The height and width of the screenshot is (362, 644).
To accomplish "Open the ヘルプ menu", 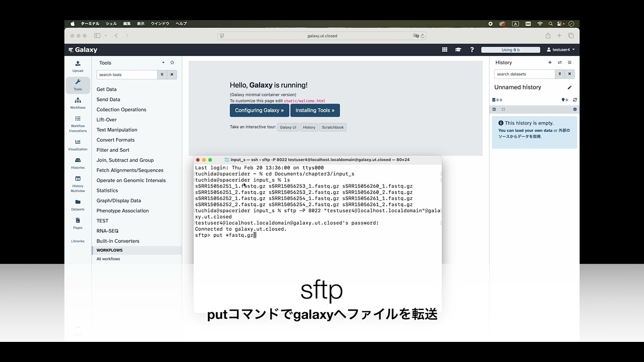I will point(181,24).
